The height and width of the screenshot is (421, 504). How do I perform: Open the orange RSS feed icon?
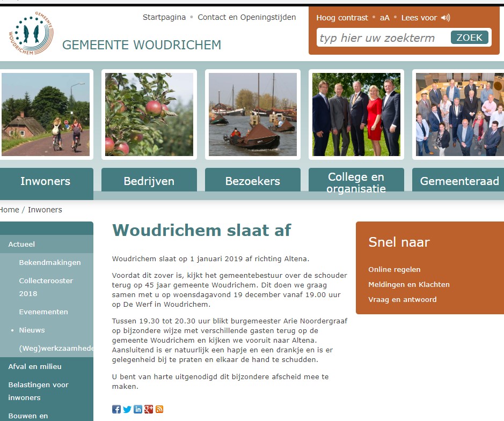159,409
